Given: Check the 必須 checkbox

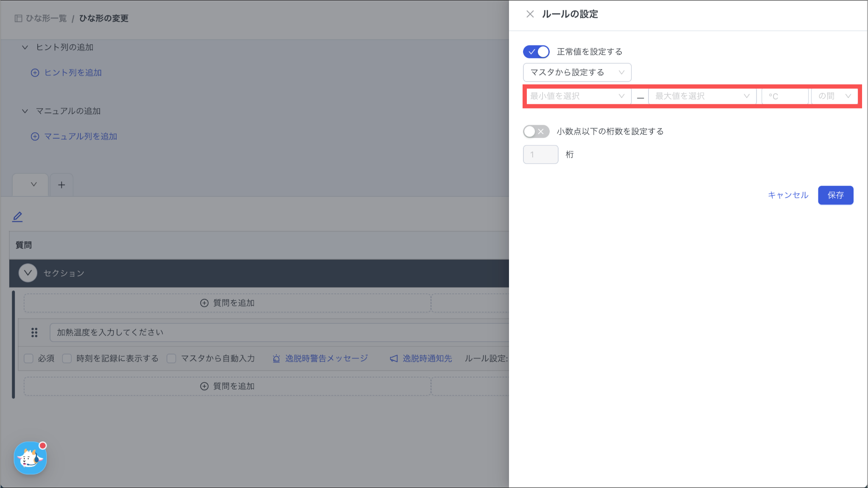Looking at the screenshot, I should pyautogui.click(x=29, y=359).
